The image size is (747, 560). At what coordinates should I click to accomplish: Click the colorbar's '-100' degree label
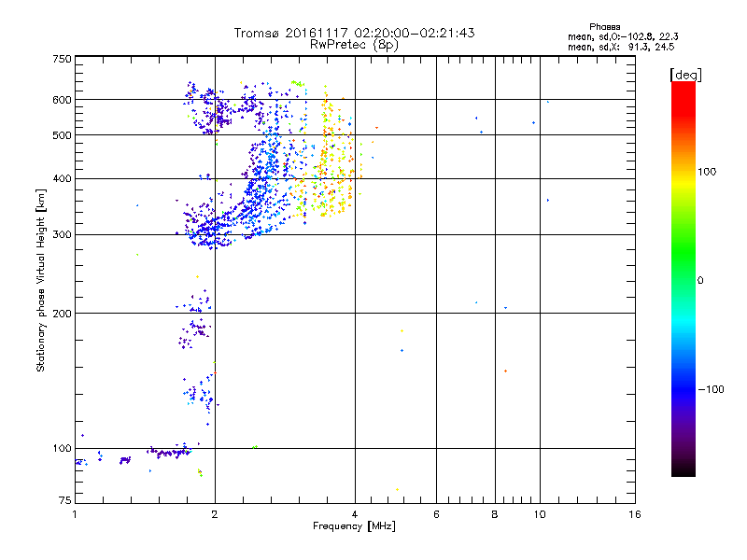[711, 389]
